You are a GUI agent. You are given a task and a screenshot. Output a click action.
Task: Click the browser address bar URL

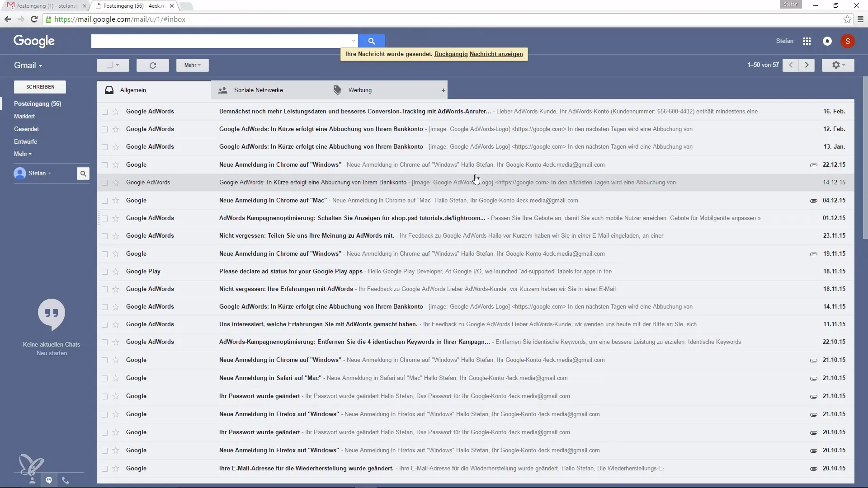click(120, 19)
